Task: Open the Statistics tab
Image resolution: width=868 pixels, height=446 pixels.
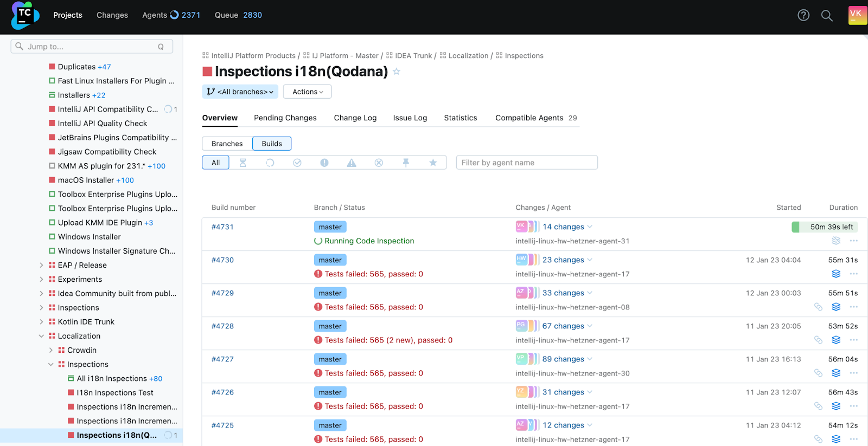Action: click(x=460, y=118)
